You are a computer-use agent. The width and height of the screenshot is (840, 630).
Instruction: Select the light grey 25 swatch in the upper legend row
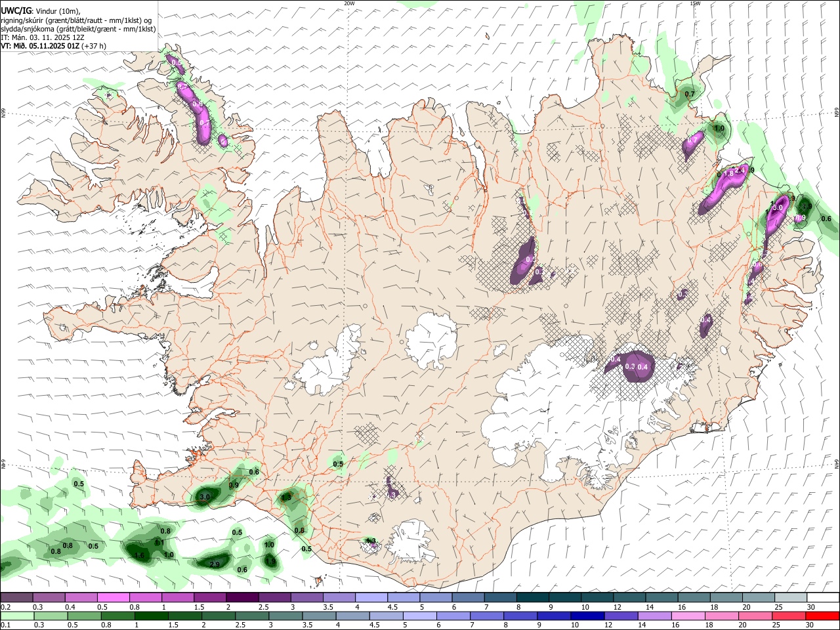click(791, 597)
